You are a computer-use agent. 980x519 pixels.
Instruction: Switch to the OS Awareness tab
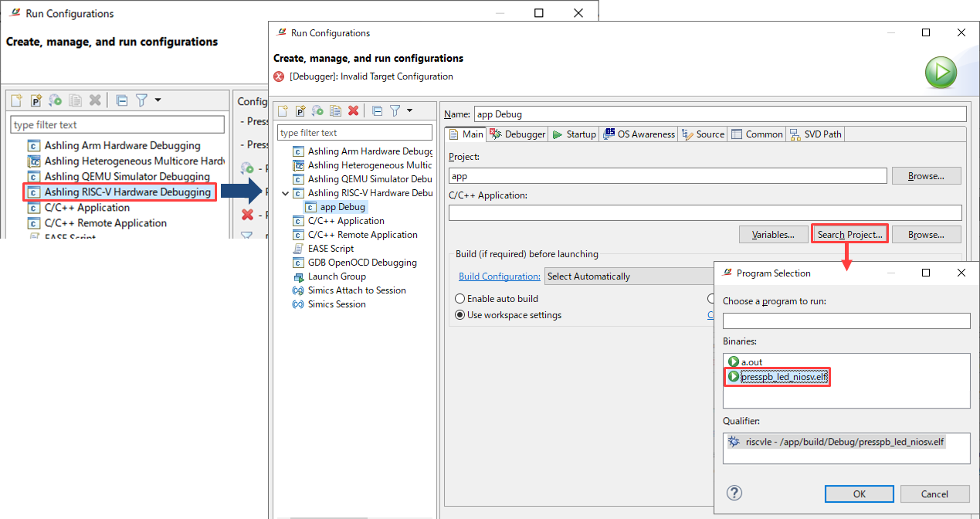click(639, 134)
